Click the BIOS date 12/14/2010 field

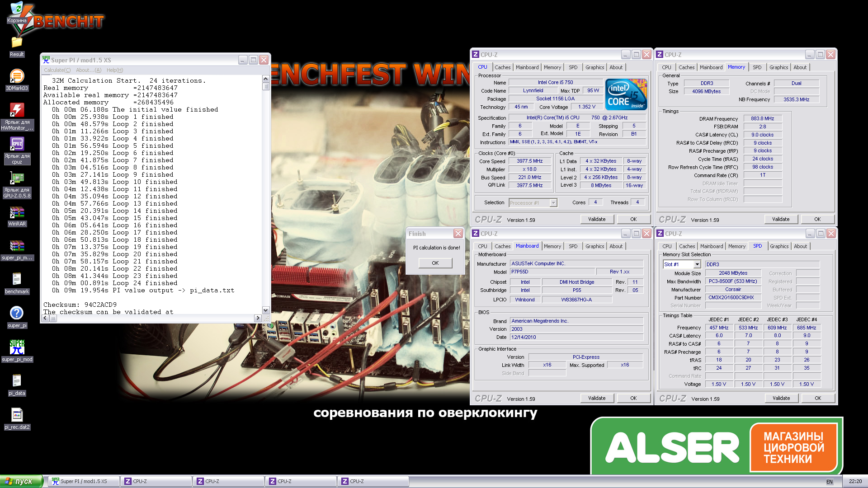tap(576, 338)
